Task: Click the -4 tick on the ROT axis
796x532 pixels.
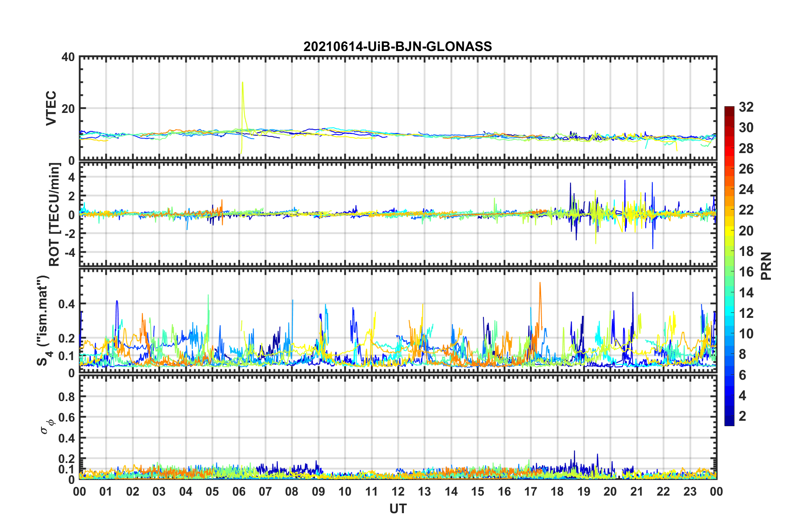Action: [x=69, y=252]
